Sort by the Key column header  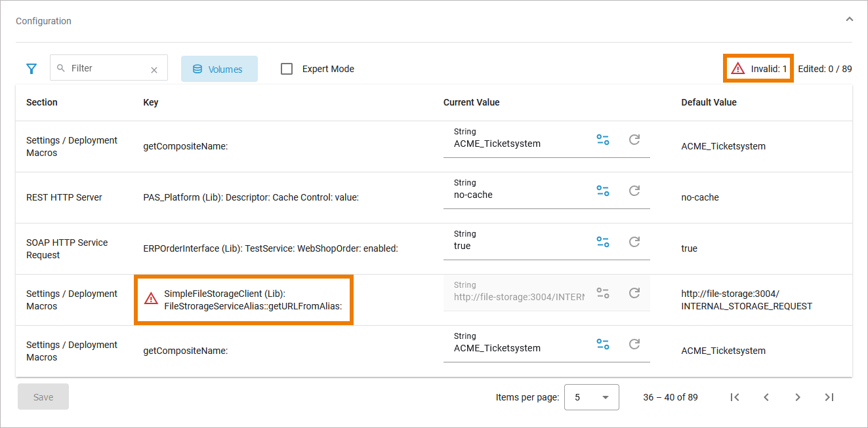tap(151, 102)
